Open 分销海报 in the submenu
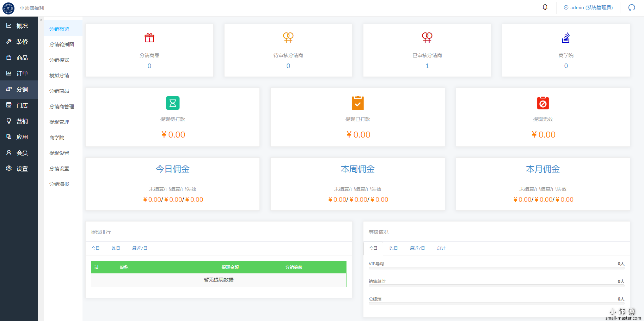This screenshot has width=644, height=321. point(59,184)
